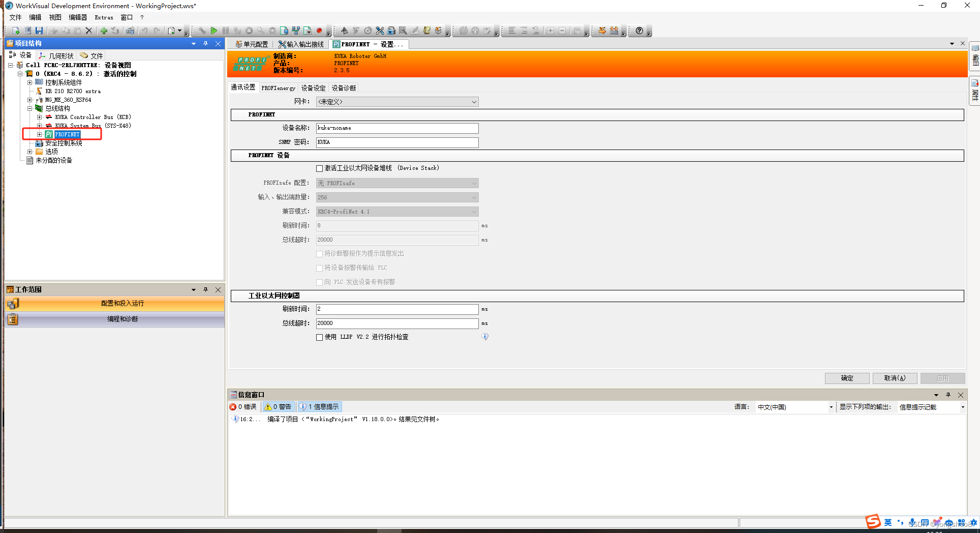980x533 pixels.
Task: Open the 编辑器 menu
Action: [78, 17]
